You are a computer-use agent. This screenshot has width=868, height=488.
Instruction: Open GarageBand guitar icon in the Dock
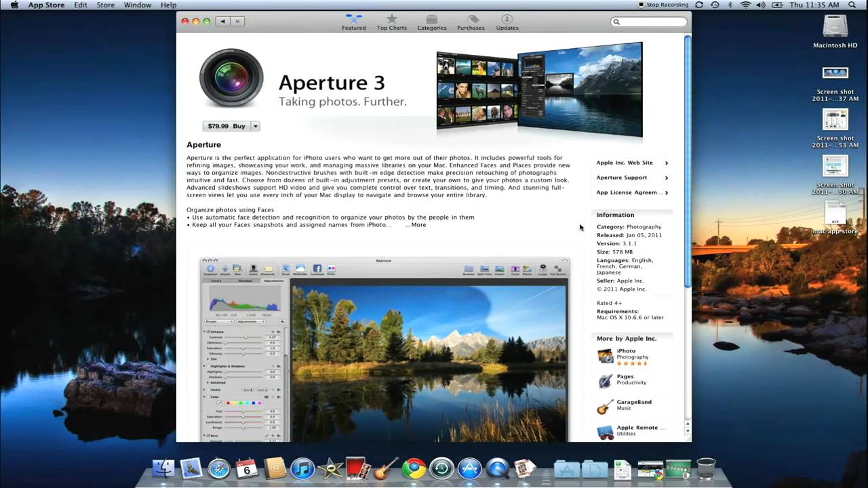click(386, 468)
